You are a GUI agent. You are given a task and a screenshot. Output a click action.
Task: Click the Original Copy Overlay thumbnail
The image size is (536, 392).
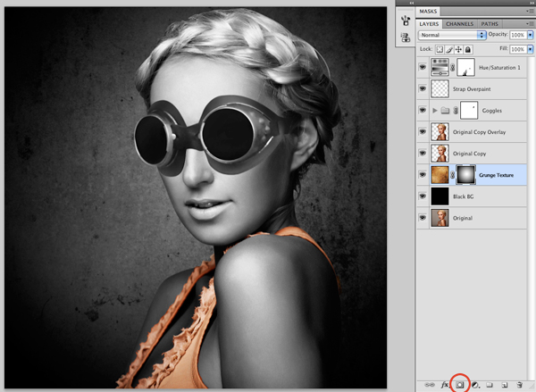440,131
